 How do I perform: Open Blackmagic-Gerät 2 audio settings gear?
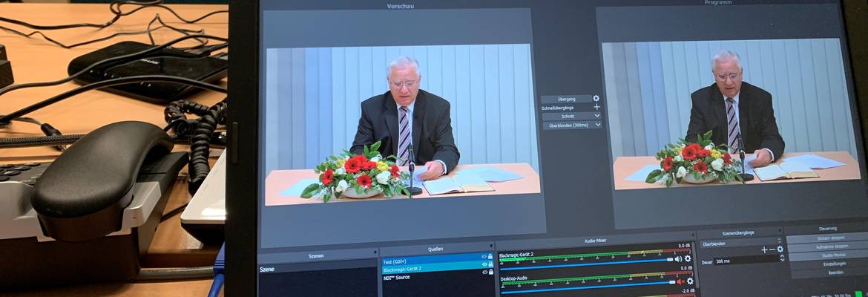(688, 258)
